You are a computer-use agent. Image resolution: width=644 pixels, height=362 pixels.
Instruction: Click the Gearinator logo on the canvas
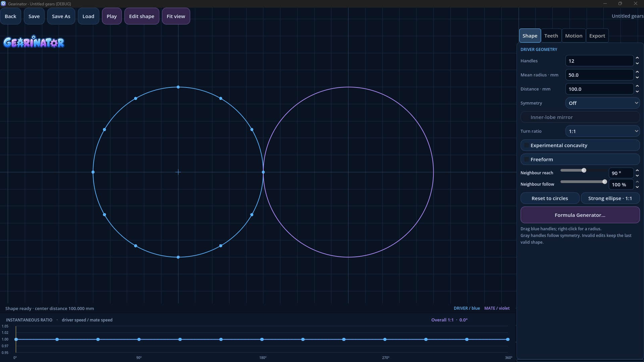(x=34, y=42)
